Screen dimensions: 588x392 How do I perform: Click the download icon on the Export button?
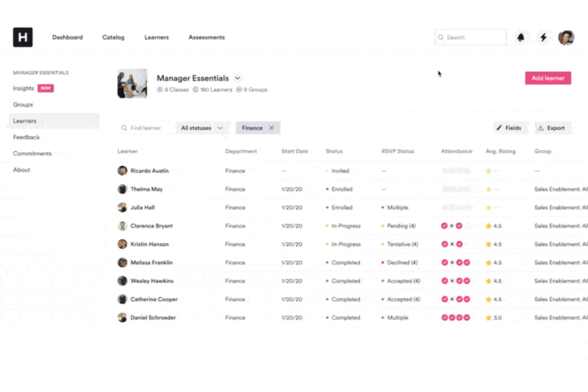[x=541, y=127]
